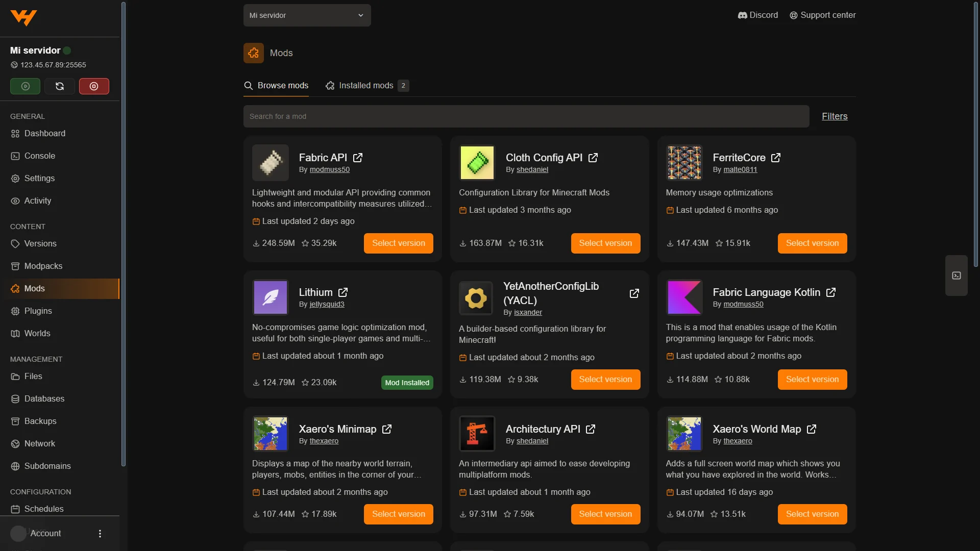Focus the Search for a mod field

(526, 116)
